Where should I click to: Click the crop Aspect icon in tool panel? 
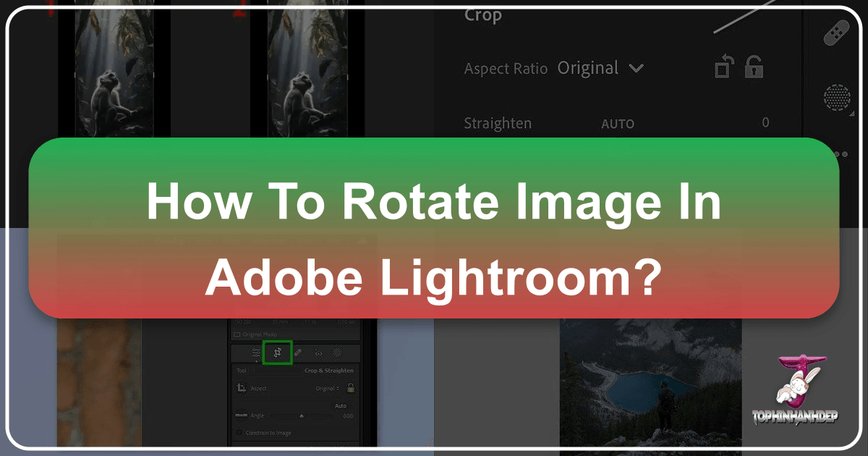click(242, 389)
